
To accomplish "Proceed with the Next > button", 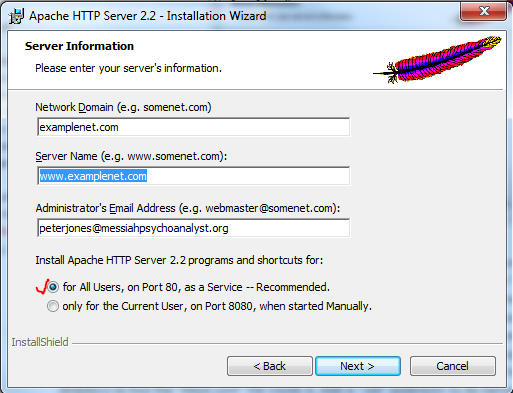I will click(358, 366).
